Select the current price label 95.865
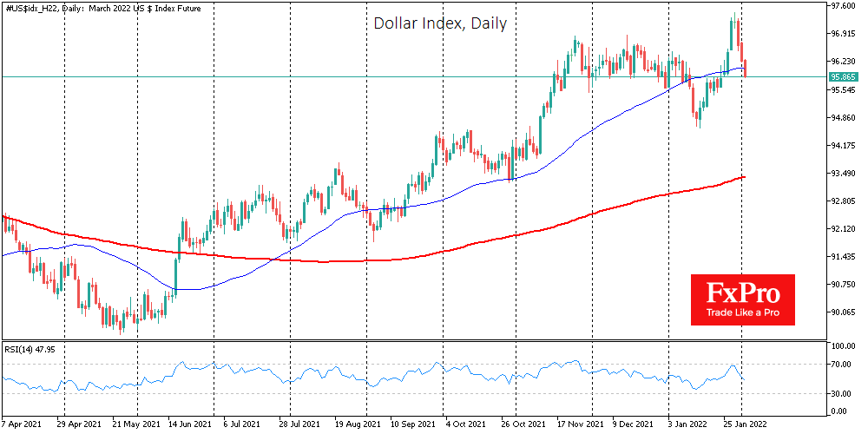This screenshot has height=434, width=868. [843, 77]
